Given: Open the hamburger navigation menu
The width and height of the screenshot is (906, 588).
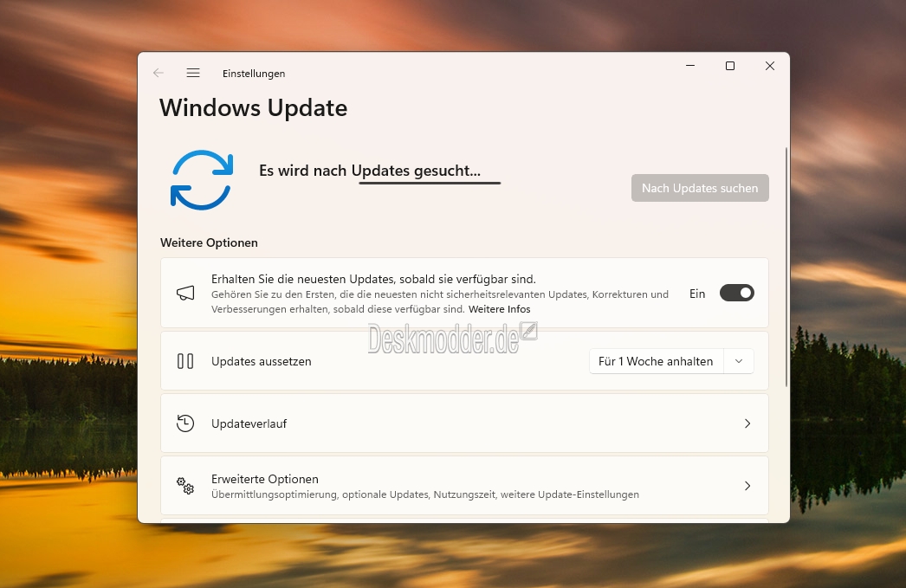Looking at the screenshot, I should pos(193,73).
